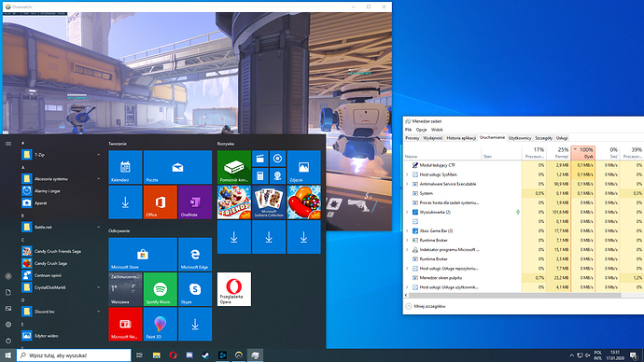
Task: Open the Skype tile
Action: tap(195, 289)
